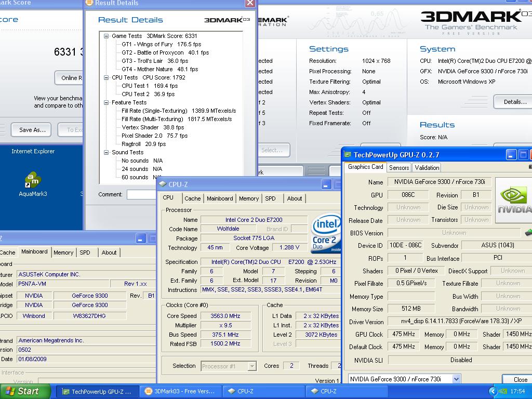Switch to 3DMark03 taskbar button

point(180,391)
